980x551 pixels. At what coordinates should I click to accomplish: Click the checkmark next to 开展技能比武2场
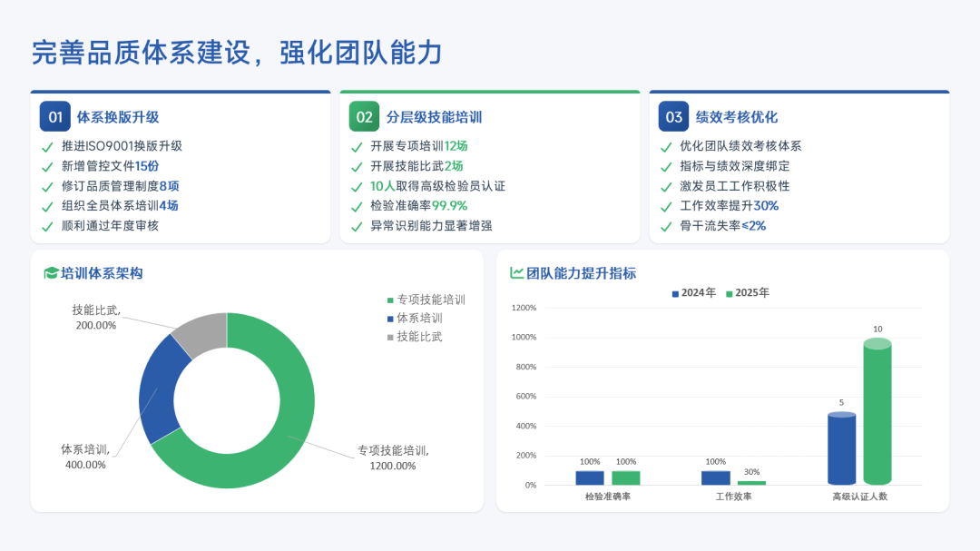tap(358, 166)
